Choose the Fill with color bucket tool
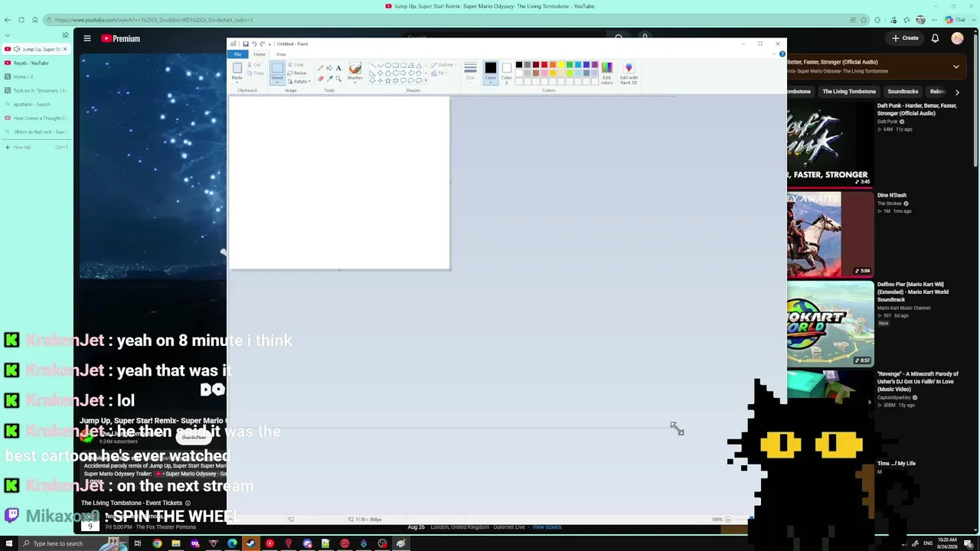980x551 pixels. pos(329,68)
